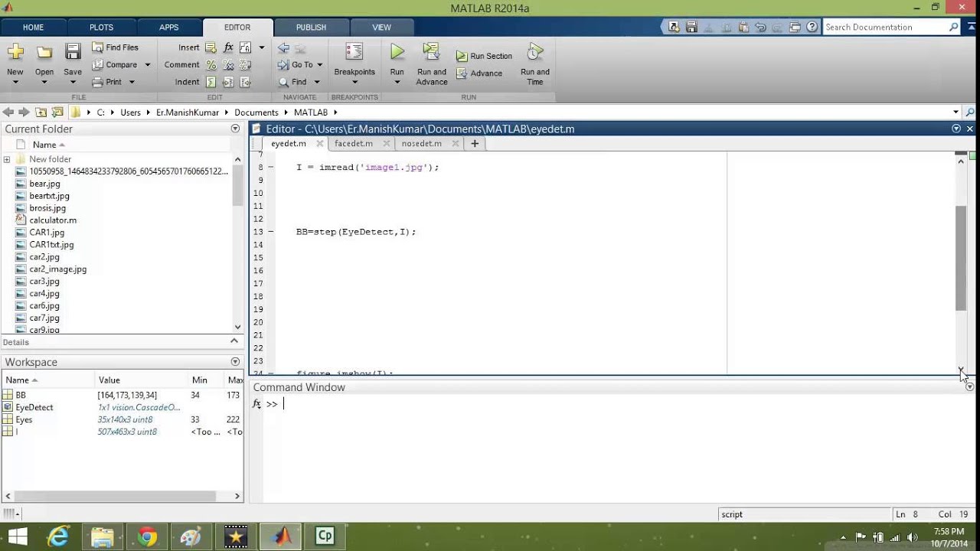
Task: Add new editor tab with plus button
Action: (475, 143)
